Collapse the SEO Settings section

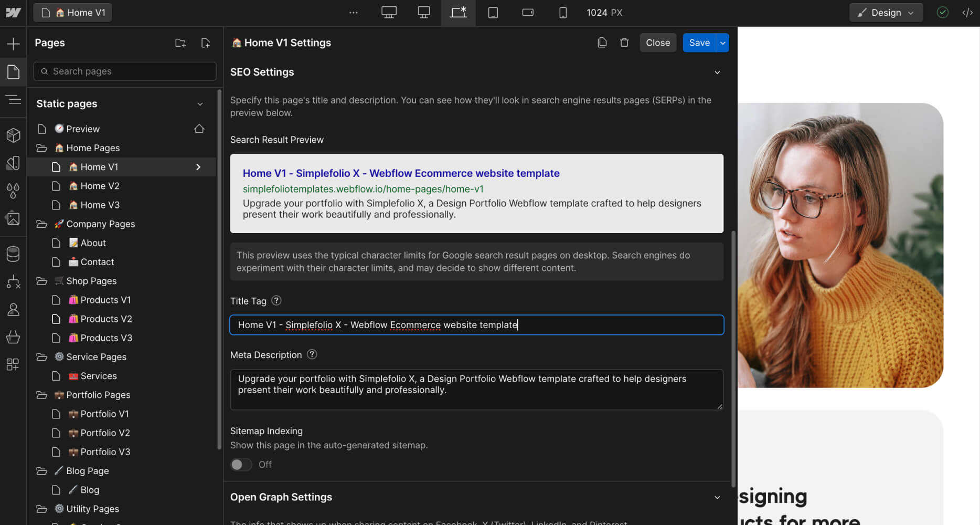(x=717, y=72)
